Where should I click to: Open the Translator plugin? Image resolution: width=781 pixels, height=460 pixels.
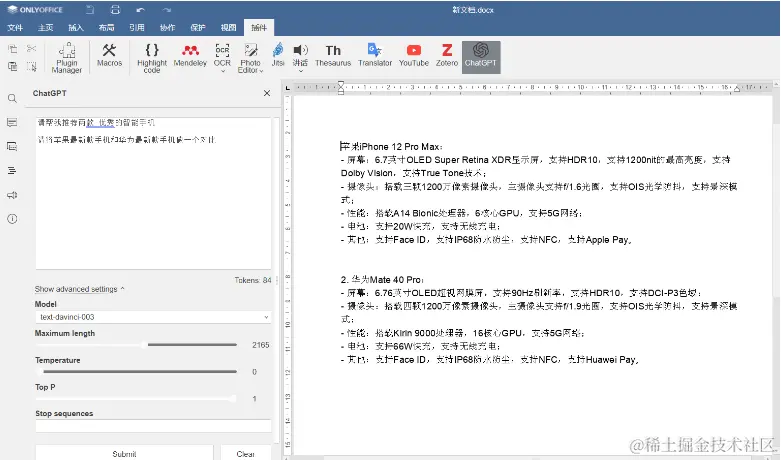click(x=375, y=55)
